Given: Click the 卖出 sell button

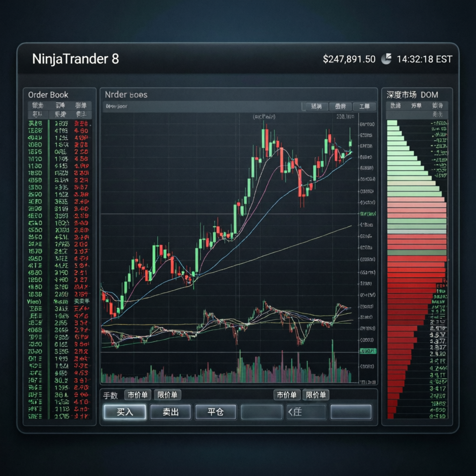Looking at the screenshot, I should (x=171, y=412).
